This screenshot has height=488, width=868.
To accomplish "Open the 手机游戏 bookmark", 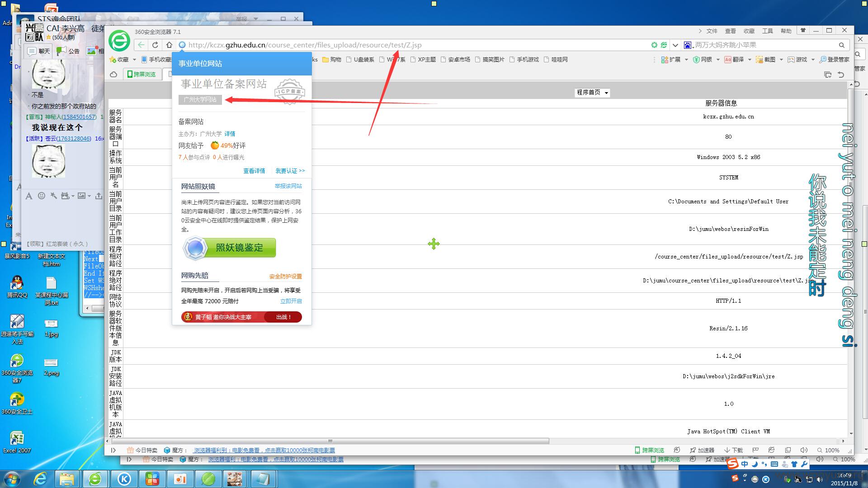I will [x=524, y=59].
